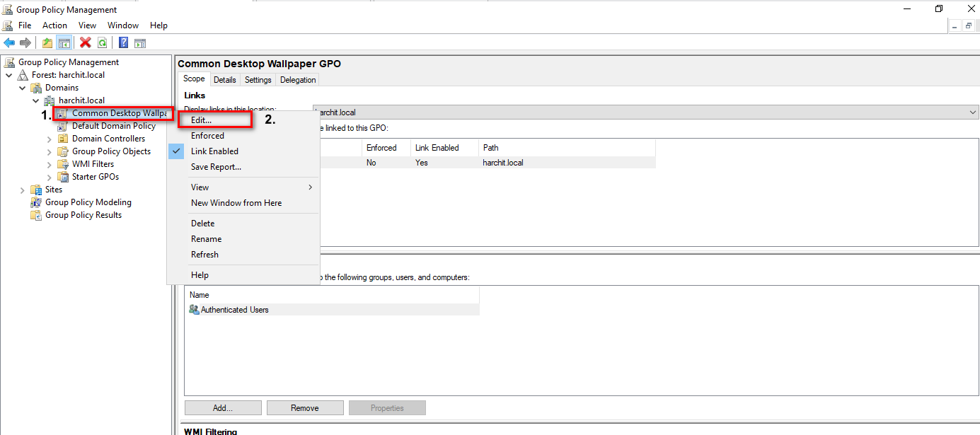Click the Refresh toolbar icon
The width and height of the screenshot is (980, 435).
(x=103, y=43)
